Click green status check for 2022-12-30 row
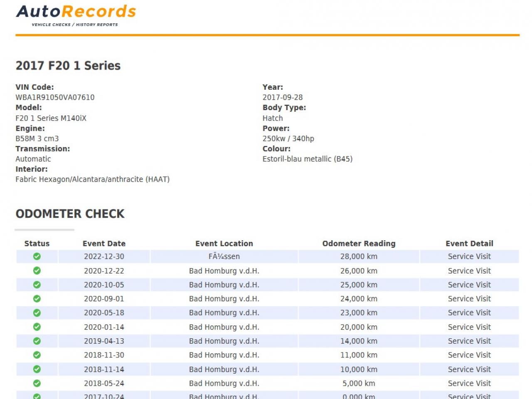Screen dimensions: 532x399 click(37, 256)
